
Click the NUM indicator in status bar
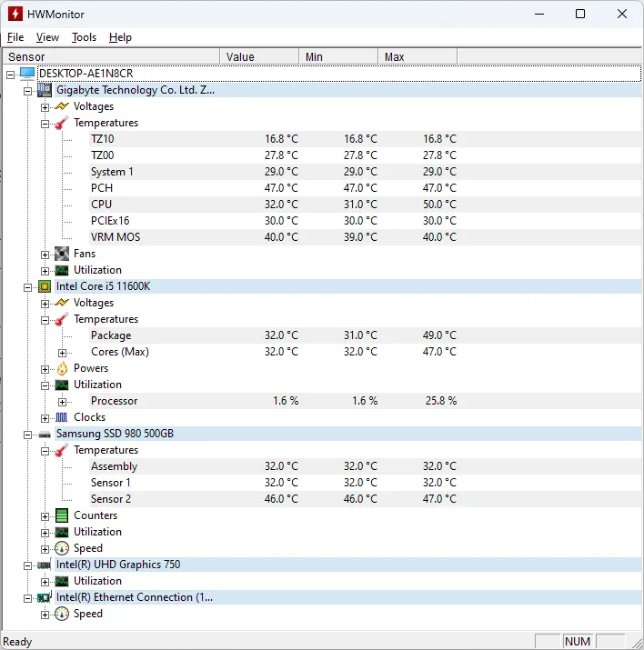pos(578,641)
